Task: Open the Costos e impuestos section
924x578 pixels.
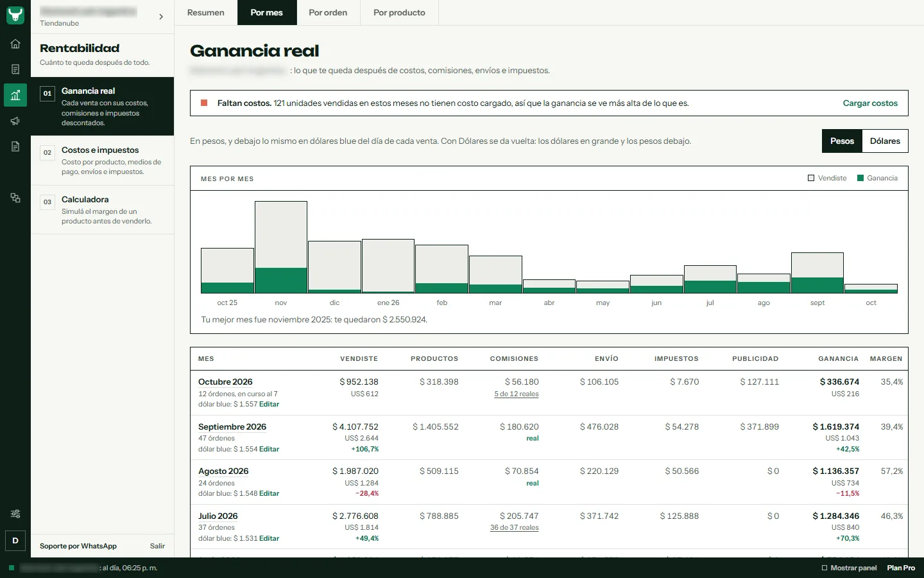Action: click(x=102, y=161)
